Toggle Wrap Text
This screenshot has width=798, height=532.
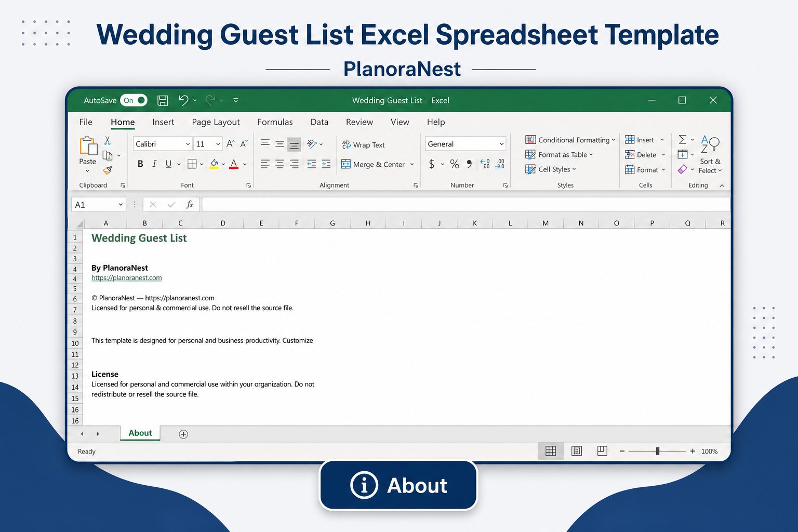tap(364, 145)
